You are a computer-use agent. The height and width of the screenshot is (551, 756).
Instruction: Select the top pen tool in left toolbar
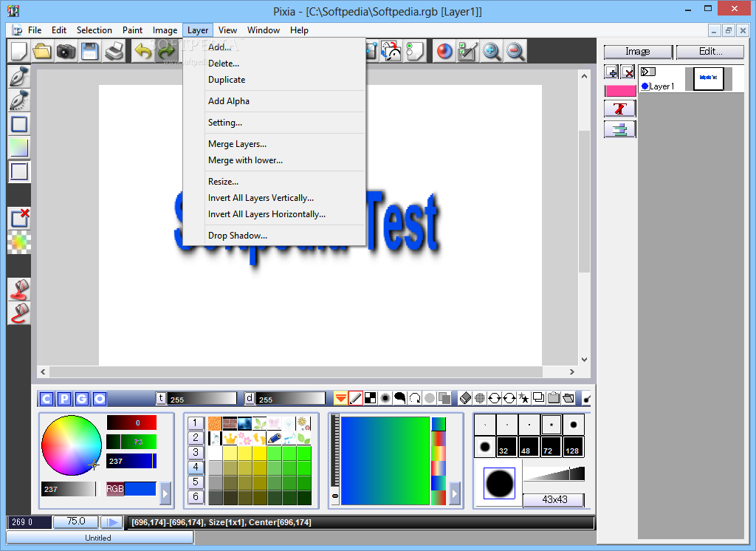(19, 77)
